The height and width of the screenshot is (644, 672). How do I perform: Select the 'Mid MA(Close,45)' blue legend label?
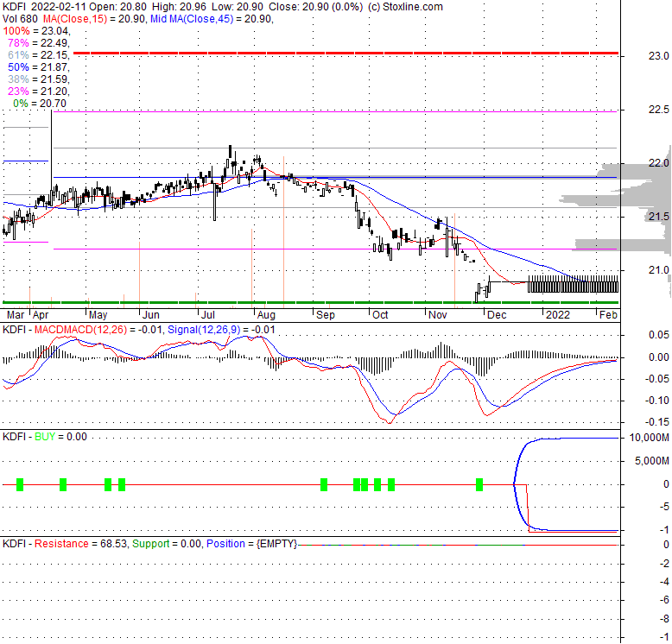[x=192, y=19]
